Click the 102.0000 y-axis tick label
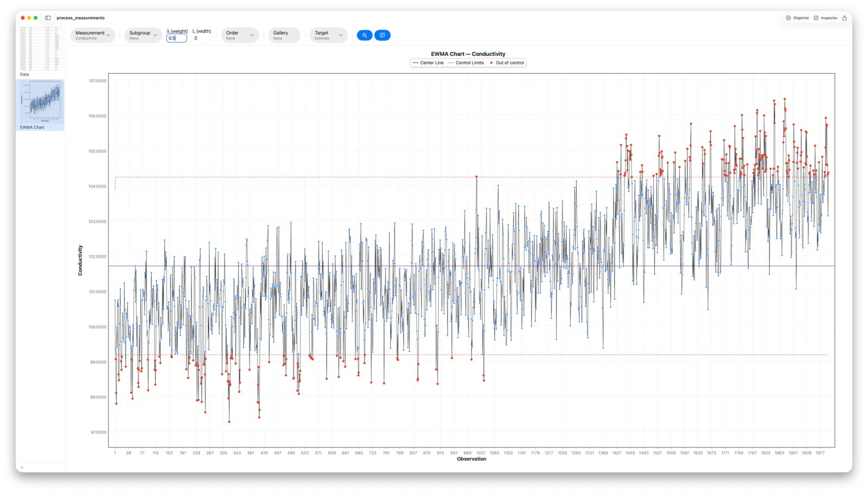 98,257
